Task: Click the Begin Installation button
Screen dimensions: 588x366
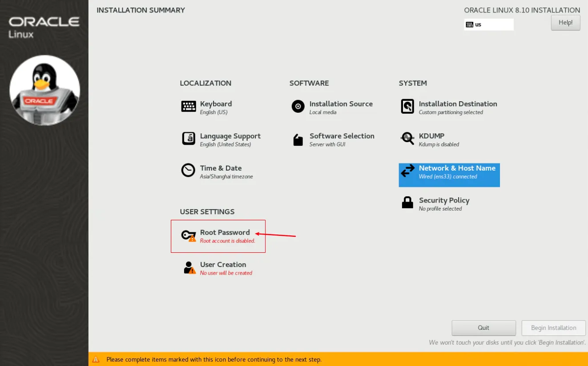Action: [553, 328]
